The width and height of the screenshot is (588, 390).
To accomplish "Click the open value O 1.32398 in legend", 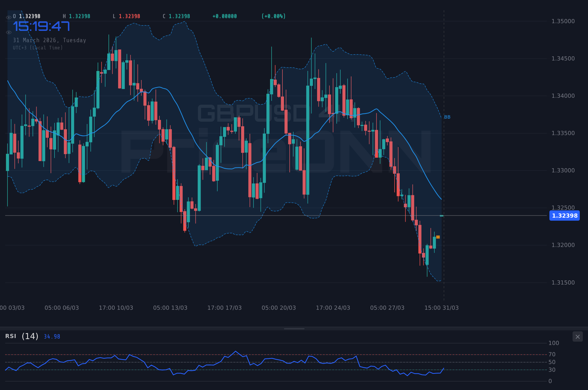I will [26, 16].
